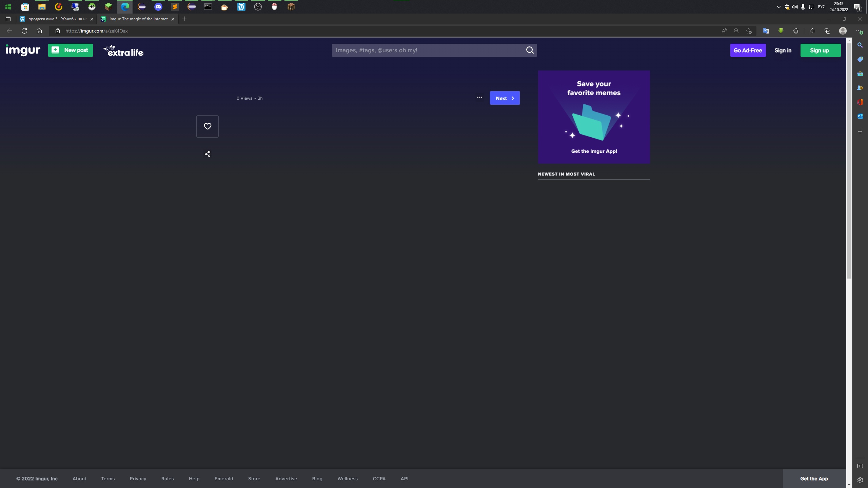
Task: Show hidden system tray icons chevron
Action: pos(778,7)
